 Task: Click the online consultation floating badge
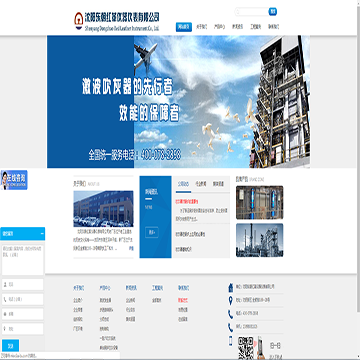(14, 180)
